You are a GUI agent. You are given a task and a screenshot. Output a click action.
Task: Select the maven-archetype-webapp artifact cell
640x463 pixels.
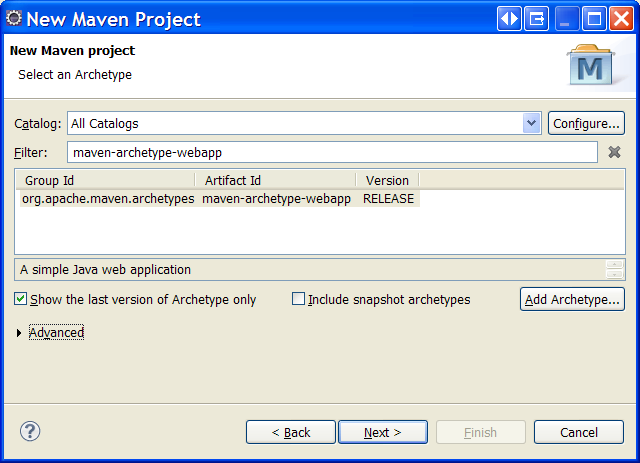coord(276,199)
